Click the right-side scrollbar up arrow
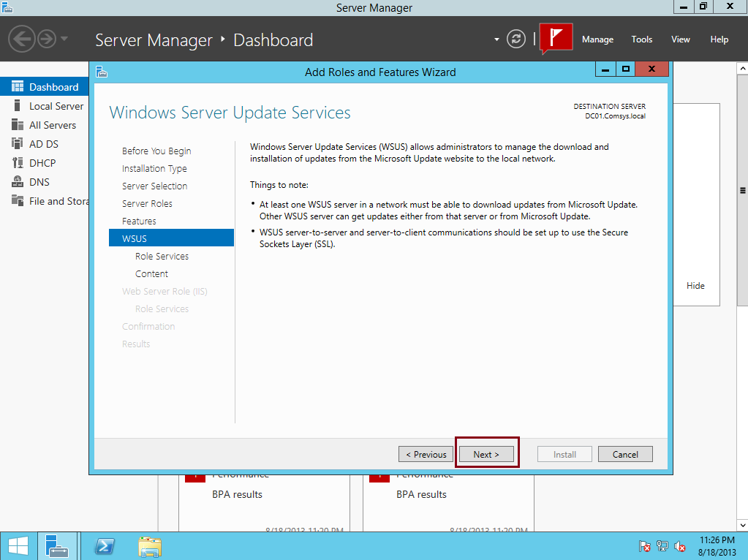 point(742,66)
